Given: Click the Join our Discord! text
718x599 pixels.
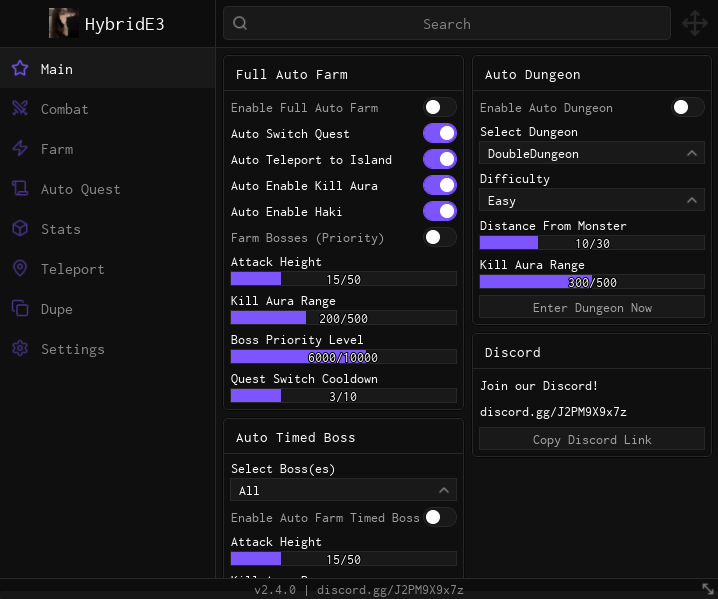Looking at the screenshot, I should [x=539, y=386].
